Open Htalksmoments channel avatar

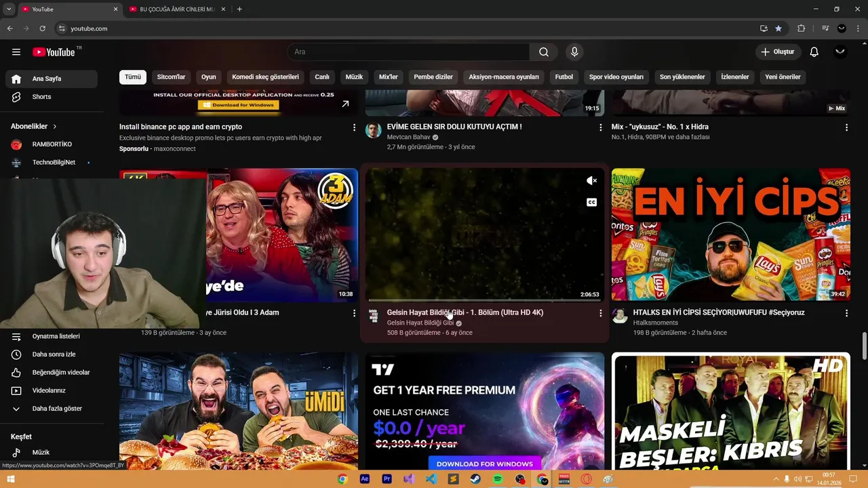pos(620,316)
